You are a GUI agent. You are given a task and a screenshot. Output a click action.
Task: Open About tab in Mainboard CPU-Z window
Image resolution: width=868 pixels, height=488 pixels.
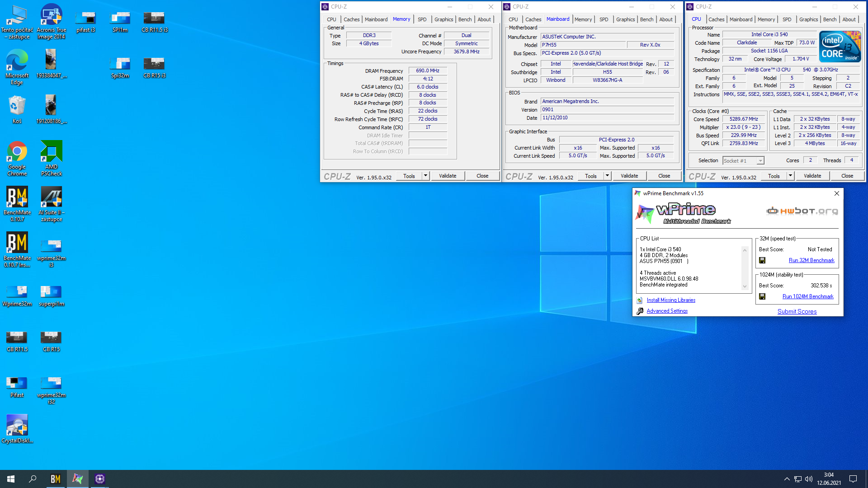click(x=665, y=19)
